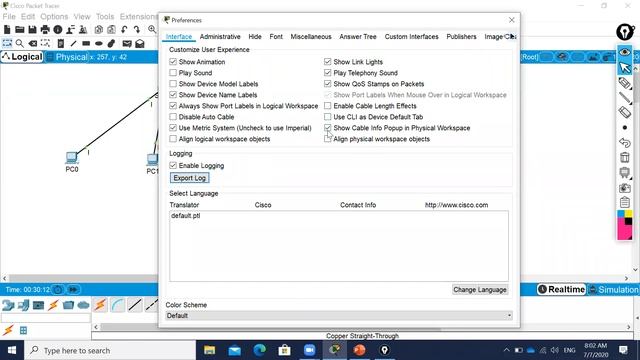This screenshot has height=360, width=640.
Task: Switch to the Physical workspace view
Action: [67, 57]
